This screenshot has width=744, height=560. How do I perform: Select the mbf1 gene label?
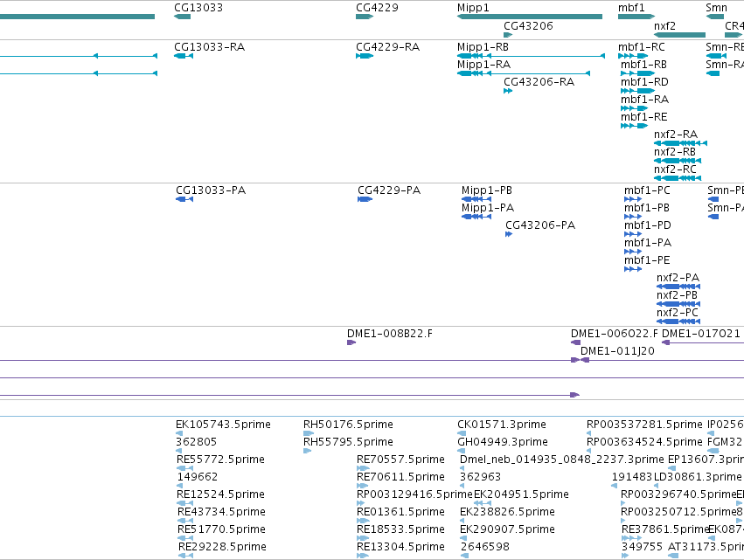pos(631,8)
